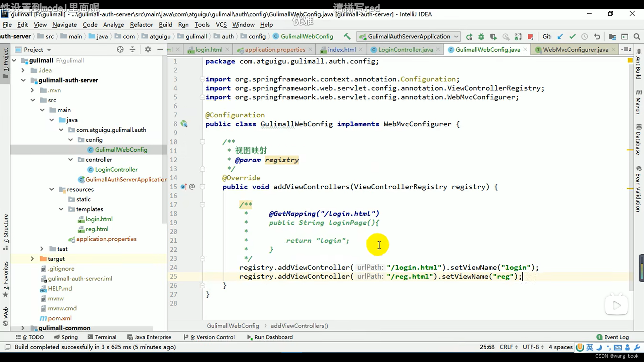Open the Run Dashboard tool window
Screen dimensions: 644x362
[270, 337]
